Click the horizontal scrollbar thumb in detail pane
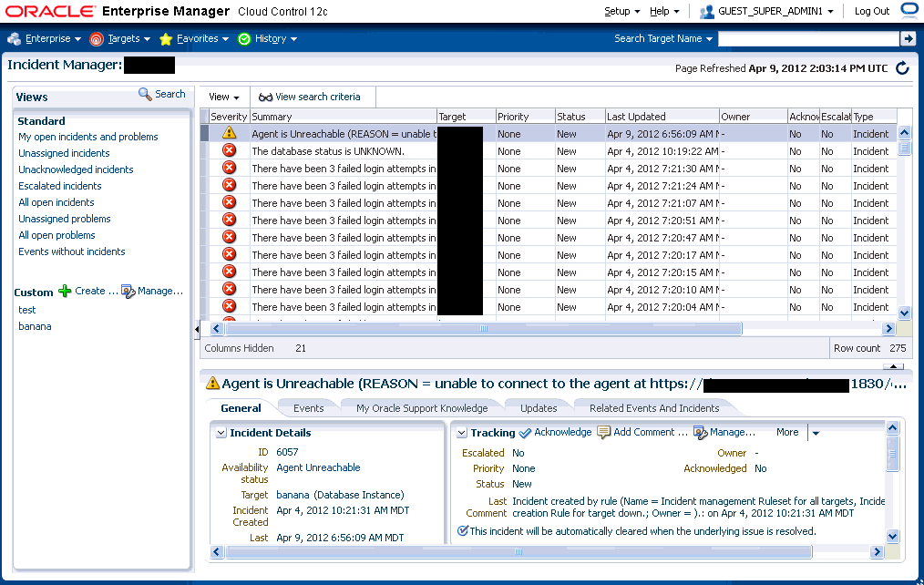 (x=518, y=552)
